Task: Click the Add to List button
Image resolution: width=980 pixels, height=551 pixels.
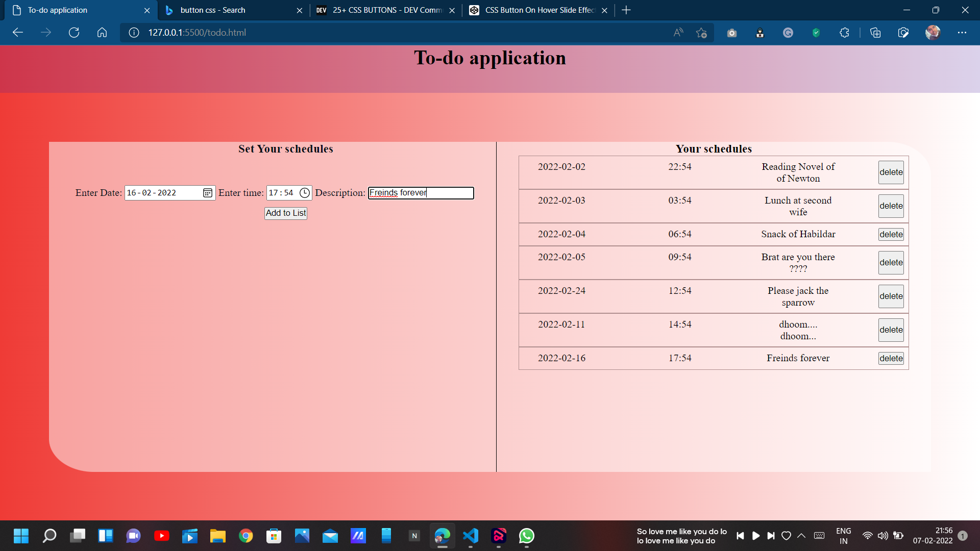Action: (286, 213)
